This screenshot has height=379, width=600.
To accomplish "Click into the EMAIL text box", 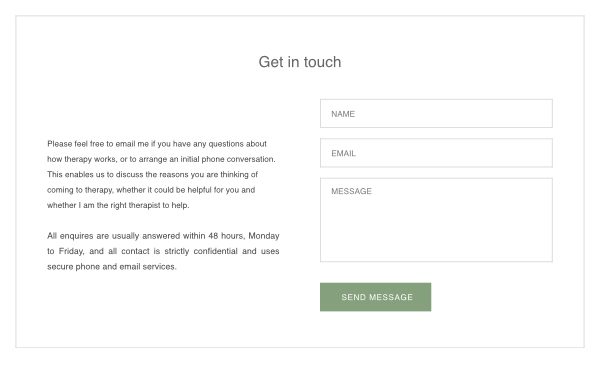I will [x=436, y=153].
